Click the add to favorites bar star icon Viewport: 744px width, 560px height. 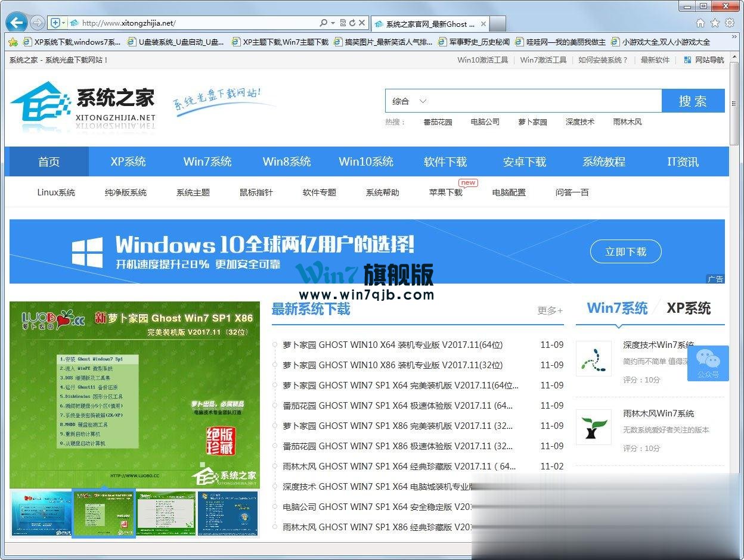coord(13,42)
